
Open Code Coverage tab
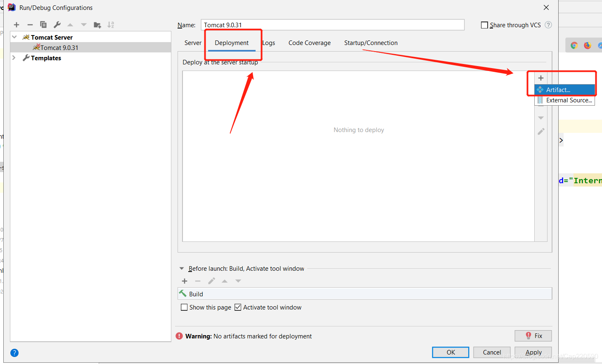(x=310, y=43)
